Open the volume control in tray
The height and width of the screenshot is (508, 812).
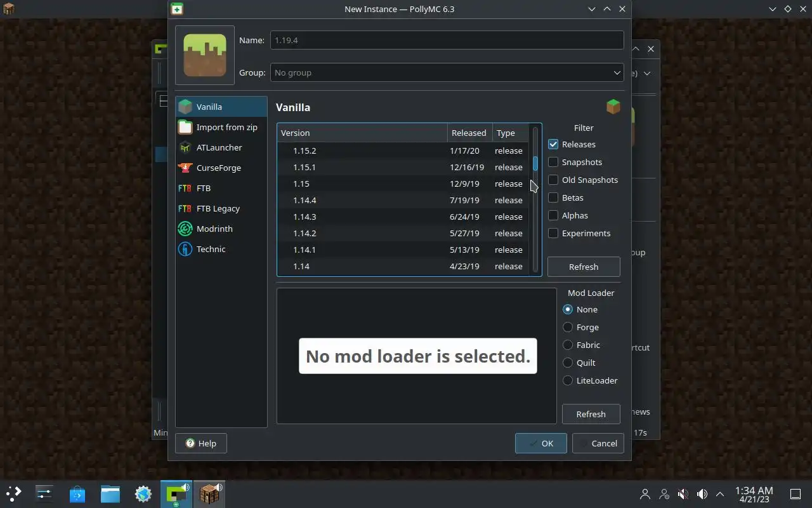(702, 493)
